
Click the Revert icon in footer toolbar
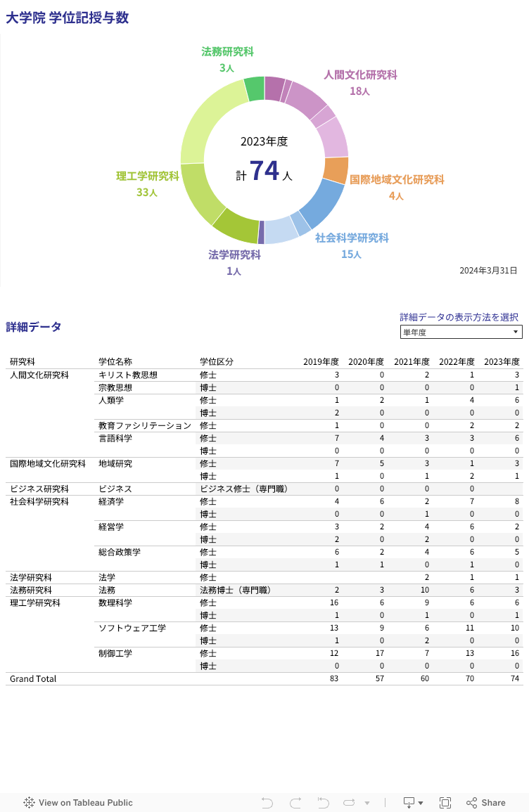[x=323, y=803]
